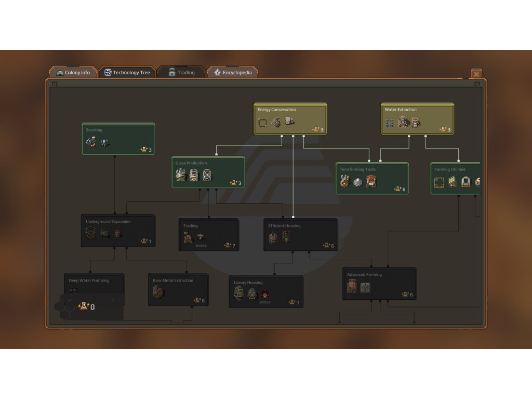
Task: Click the research points counter flask
Action: (83, 307)
